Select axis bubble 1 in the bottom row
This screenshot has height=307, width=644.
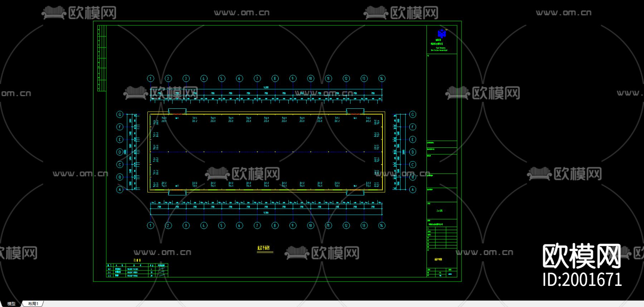tap(151, 225)
